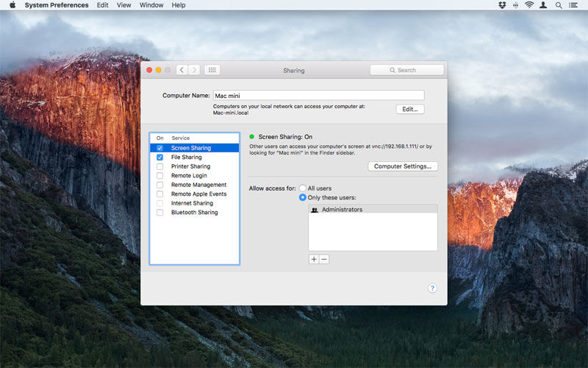Select the Remote Login service row

(x=194, y=176)
